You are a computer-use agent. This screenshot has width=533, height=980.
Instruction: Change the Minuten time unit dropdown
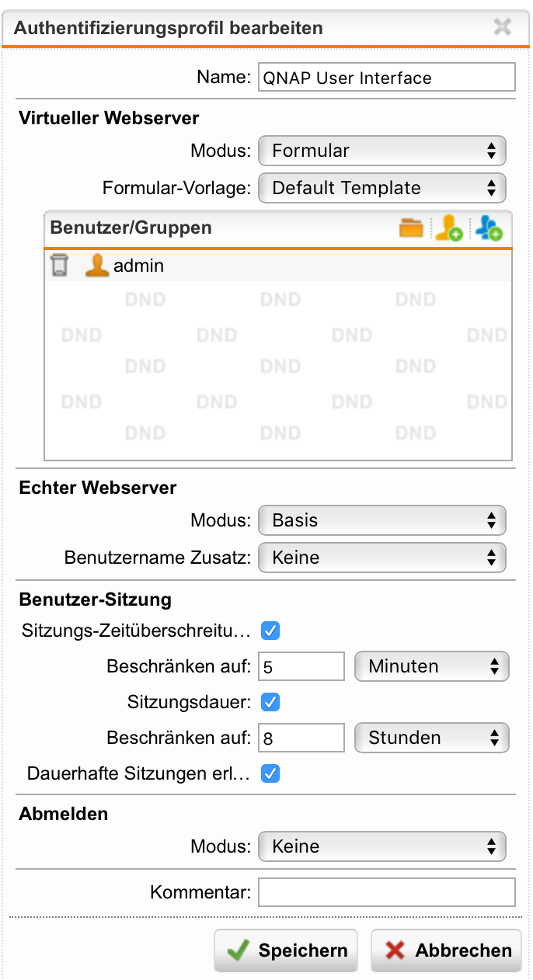tap(431, 666)
